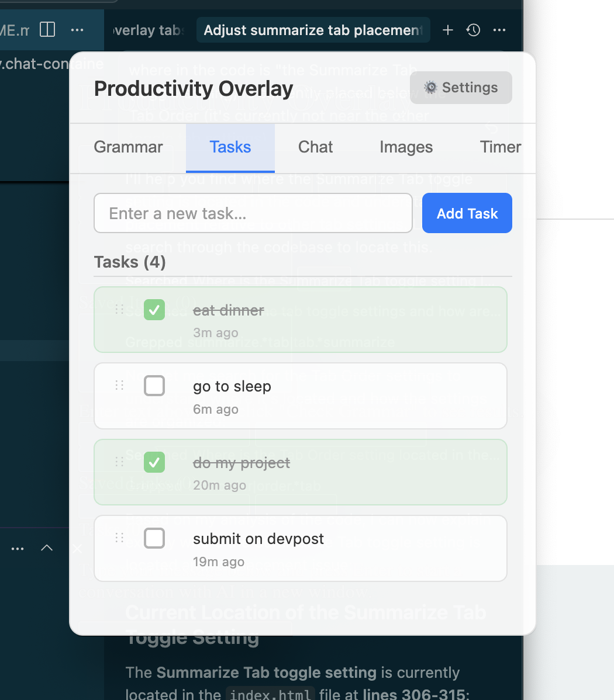The width and height of the screenshot is (614, 700).
Task: Select 'Adjust summarize tab placement' chat tab
Action: (x=313, y=30)
